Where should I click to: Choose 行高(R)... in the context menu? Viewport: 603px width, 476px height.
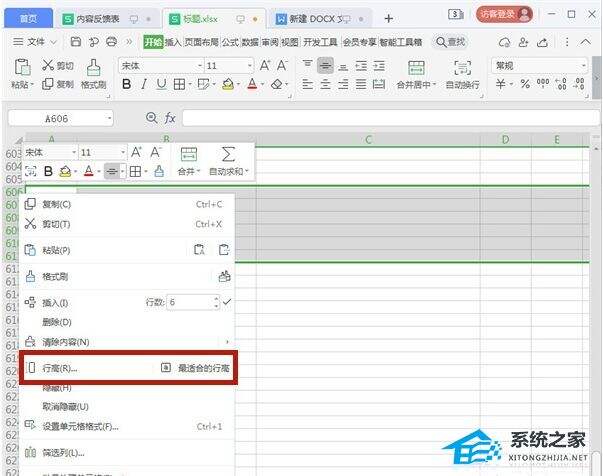pyautogui.click(x=60, y=368)
